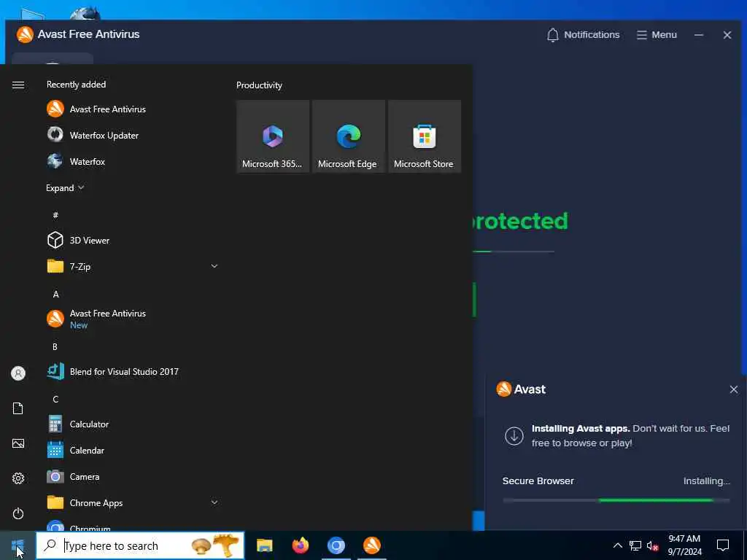This screenshot has height=560, width=747.
Task: Open Firefox from taskbar
Action: [x=300, y=545]
